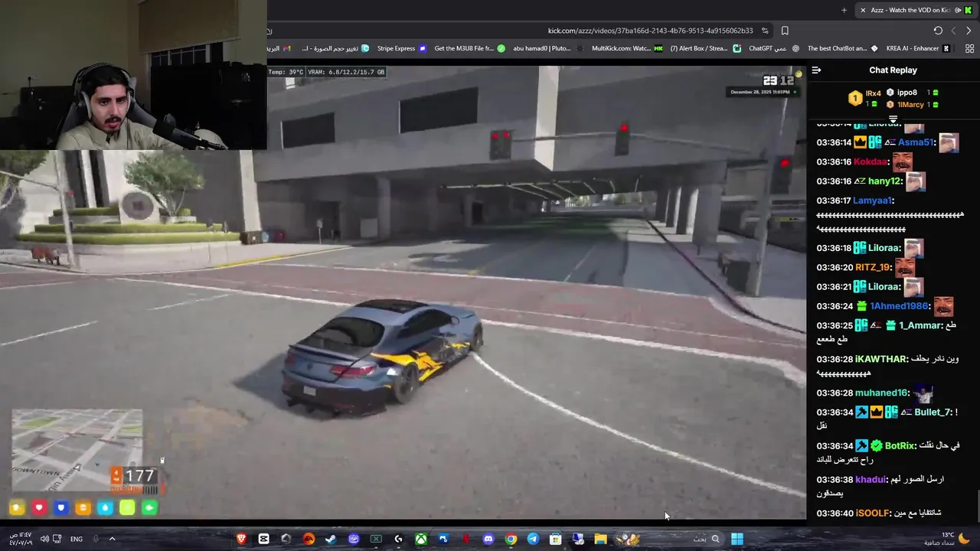Open Bullet_7's chat profile
Screen dimensions: 980x551
point(932,412)
